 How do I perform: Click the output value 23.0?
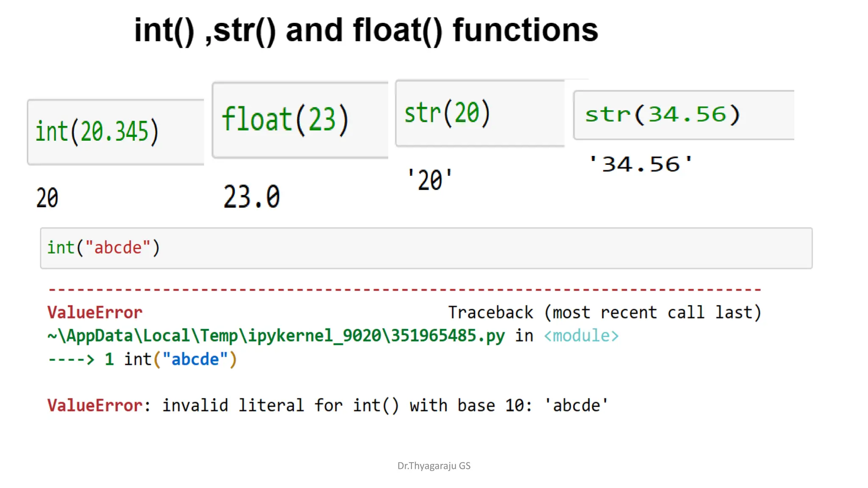[x=252, y=197]
